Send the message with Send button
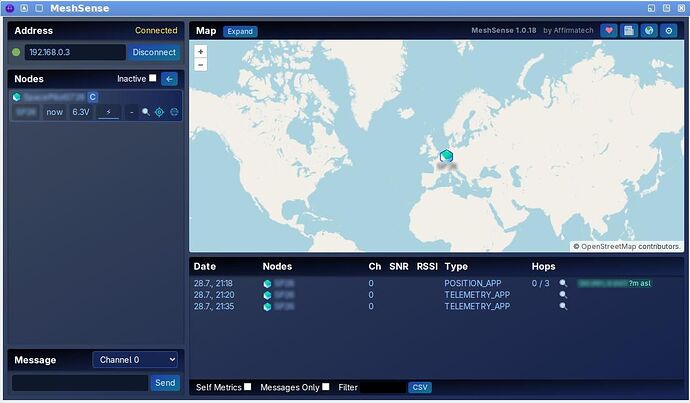This screenshot has height=403, width=690. tap(165, 383)
